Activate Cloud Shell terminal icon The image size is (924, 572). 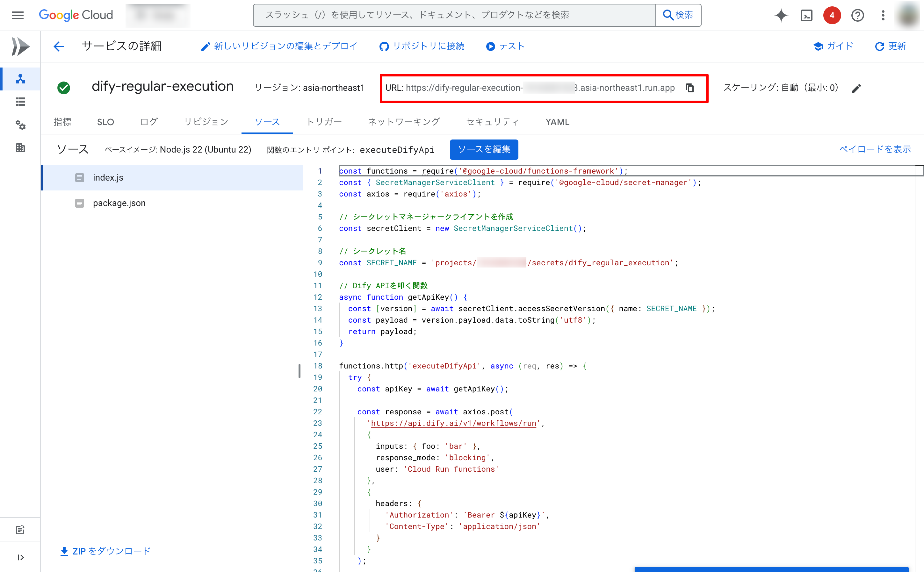tap(806, 15)
